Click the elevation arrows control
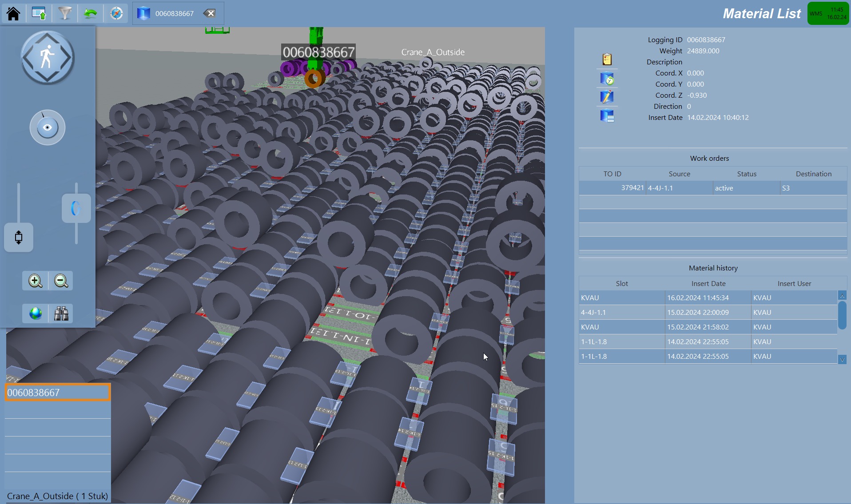Viewport: 851px width, 504px height. coord(18,238)
